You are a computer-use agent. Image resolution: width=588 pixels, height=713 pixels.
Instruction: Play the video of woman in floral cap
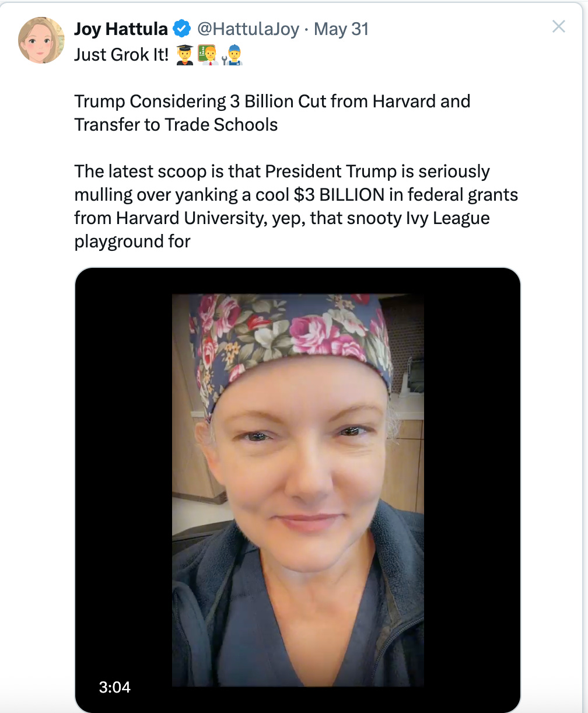pos(298,490)
